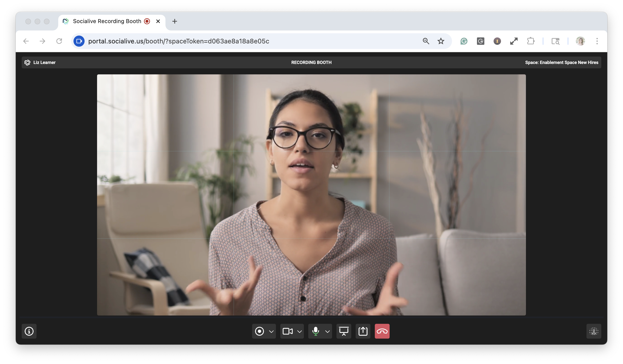
Task: Click the Socialive logo beside Liz Learner
Action: click(27, 63)
